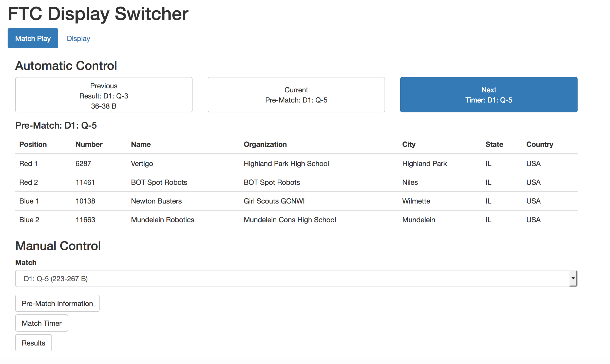Click the Organization column header
This screenshot has height=364, width=610.
265,144
